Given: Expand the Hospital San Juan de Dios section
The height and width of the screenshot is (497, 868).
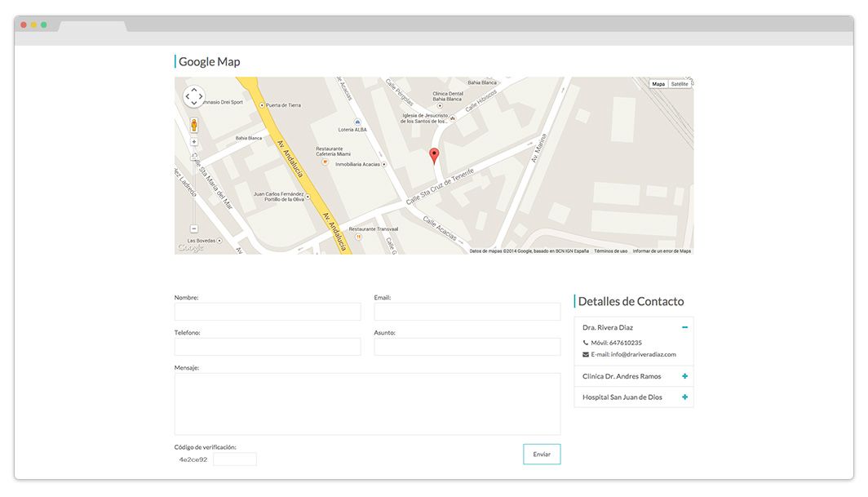Looking at the screenshot, I should pyautogui.click(x=684, y=397).
